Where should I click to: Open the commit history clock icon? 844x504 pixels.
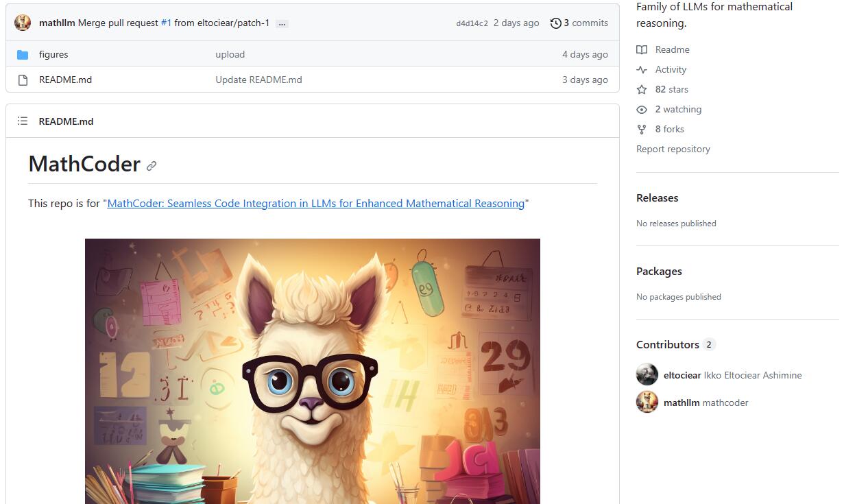[x=555, y=23]
